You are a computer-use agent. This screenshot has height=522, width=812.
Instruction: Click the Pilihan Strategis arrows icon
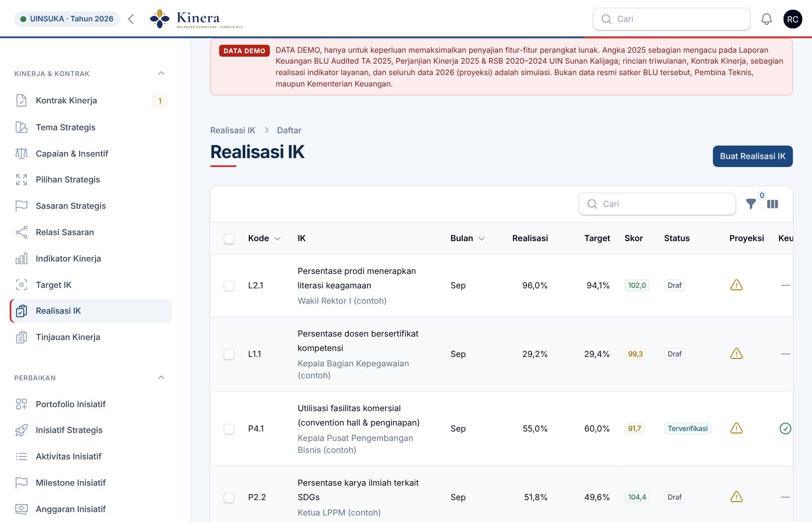click(21, 179)
